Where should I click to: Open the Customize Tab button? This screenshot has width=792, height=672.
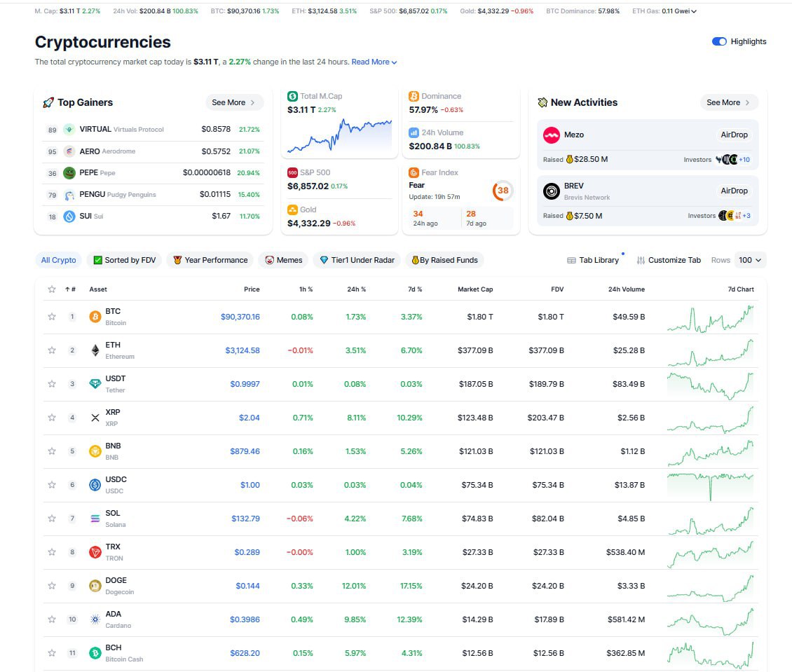click(x=668, y=260)
